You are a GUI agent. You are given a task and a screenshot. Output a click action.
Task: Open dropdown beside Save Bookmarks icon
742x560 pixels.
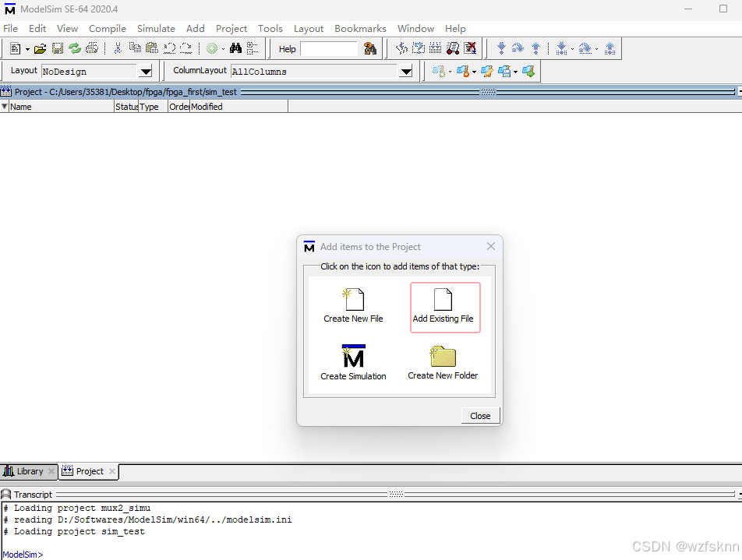[x=515, y=72]
